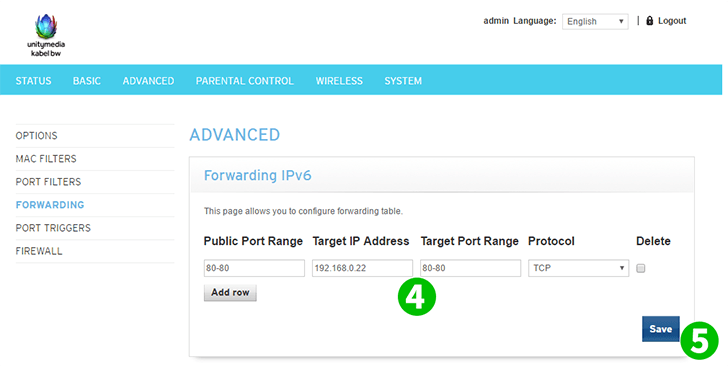Select the ADVANCED navigation tab
The height and width of the screenshot is (367, 728).
coord(149,81)
